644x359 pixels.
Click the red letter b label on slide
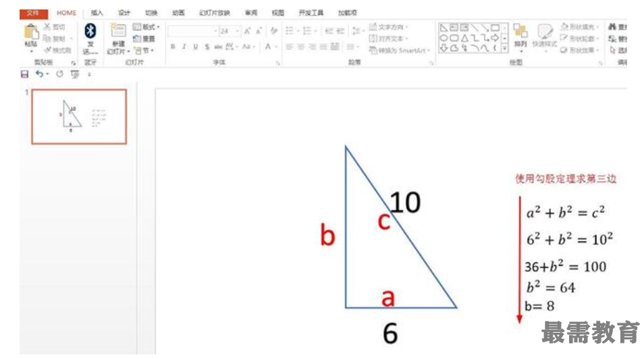(328, 236)
